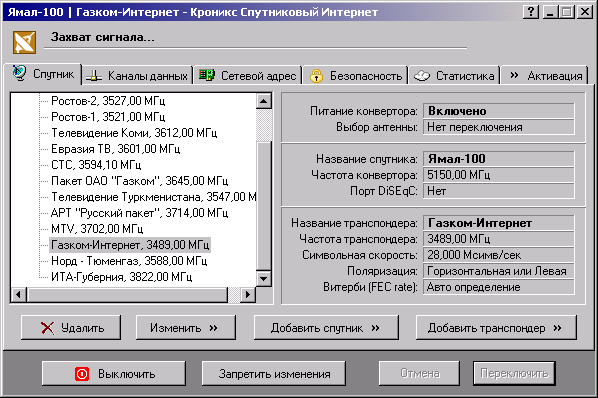Click the Витерби (FEC rate) value Авто определение
This screenshot has height=398, width=598.
pyautogui.click(x=498, y=287)
